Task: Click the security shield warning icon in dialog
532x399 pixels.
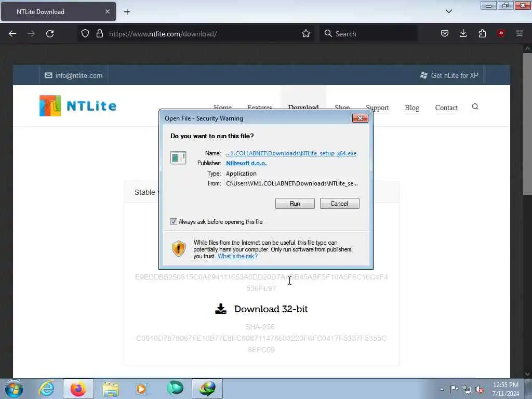Action: pos(179,248)
